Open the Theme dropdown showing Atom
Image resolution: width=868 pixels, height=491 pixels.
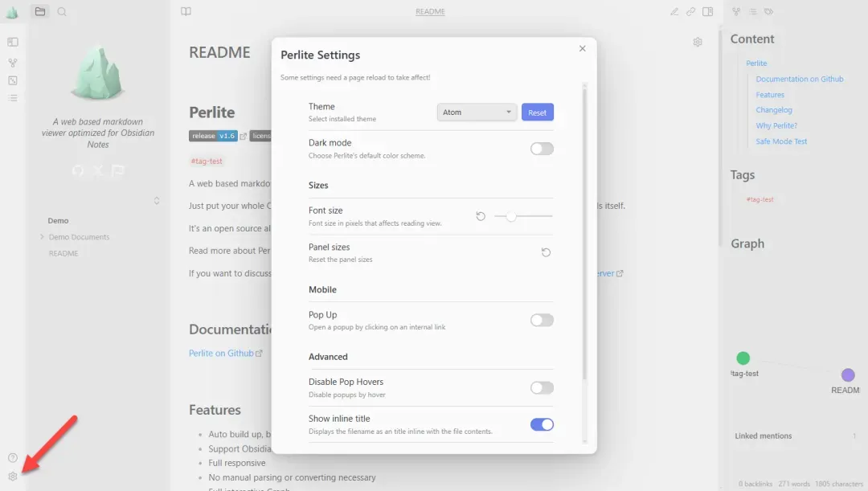(477, 113)
